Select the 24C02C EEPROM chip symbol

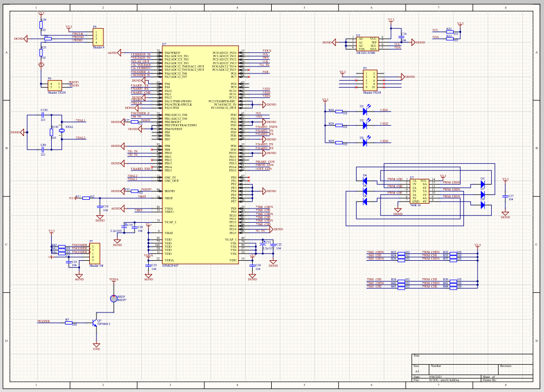(367, 44)
